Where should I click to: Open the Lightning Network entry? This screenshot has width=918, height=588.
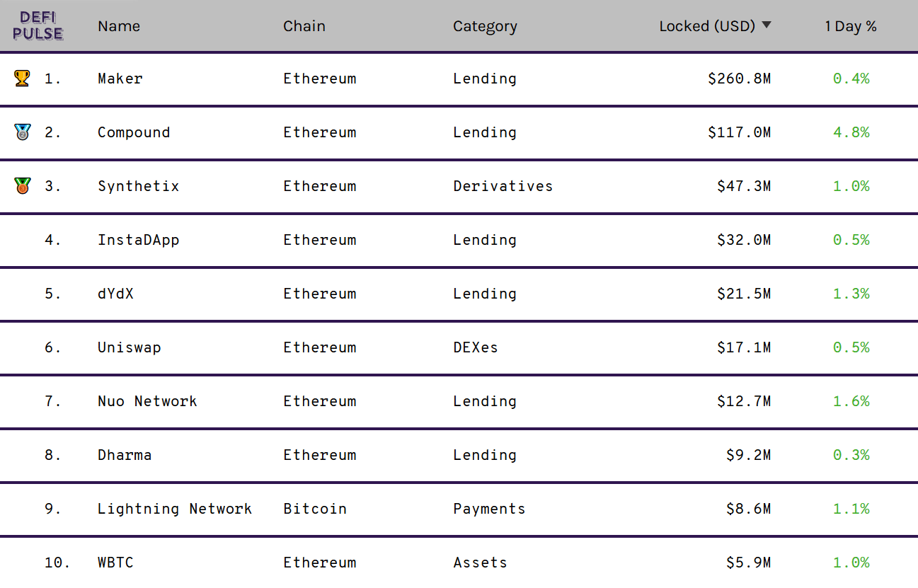coord(175,509)
